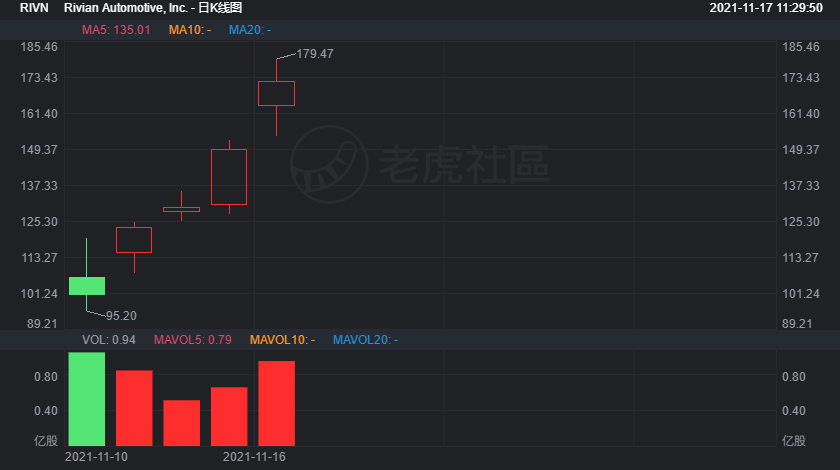Click the MAVOL10 label
This screenshot has width=840, height=470.
click(x=282, y=340)
